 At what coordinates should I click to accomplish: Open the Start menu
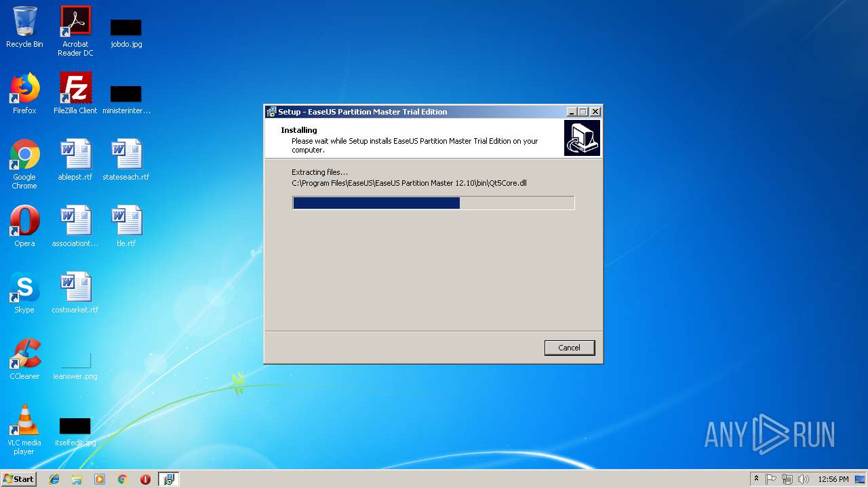pyautogui.click(x=19, y=479)
